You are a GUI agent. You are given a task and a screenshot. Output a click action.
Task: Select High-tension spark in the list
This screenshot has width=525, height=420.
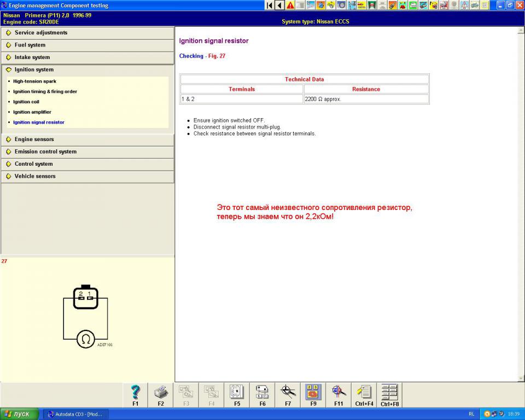(34, 81)
